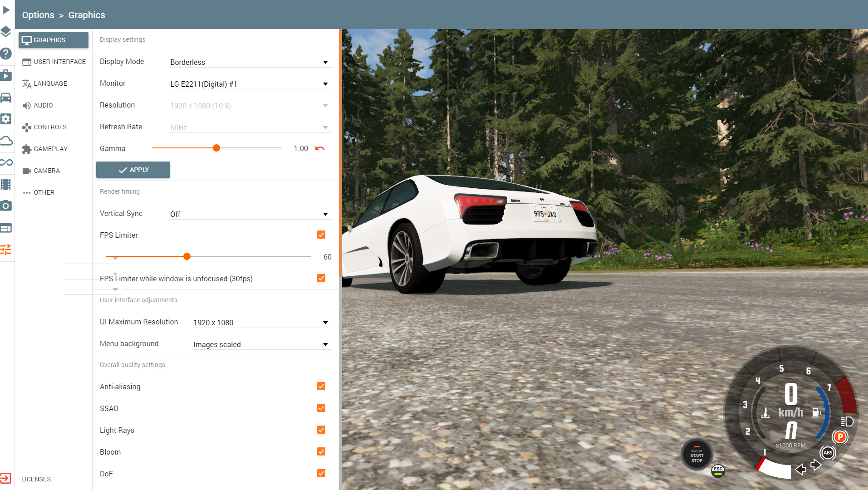Disable the Light Rays checkbox
This screenshot has height=490, width=868.
321,430
